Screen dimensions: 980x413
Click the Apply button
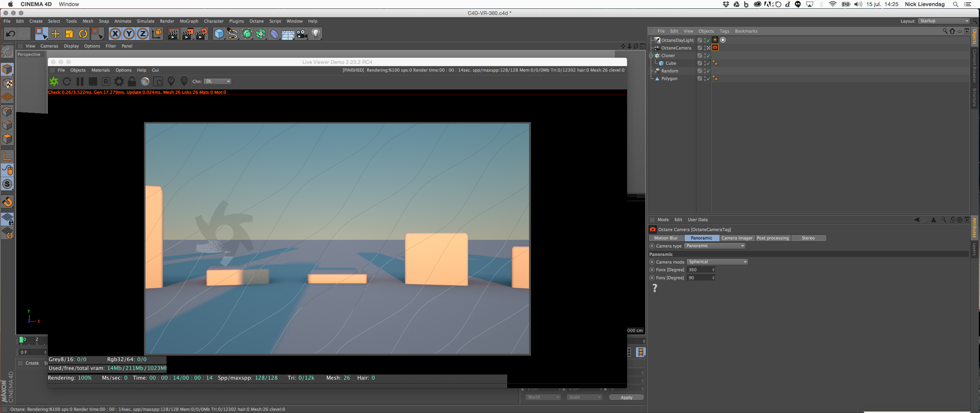coord(626,398)
